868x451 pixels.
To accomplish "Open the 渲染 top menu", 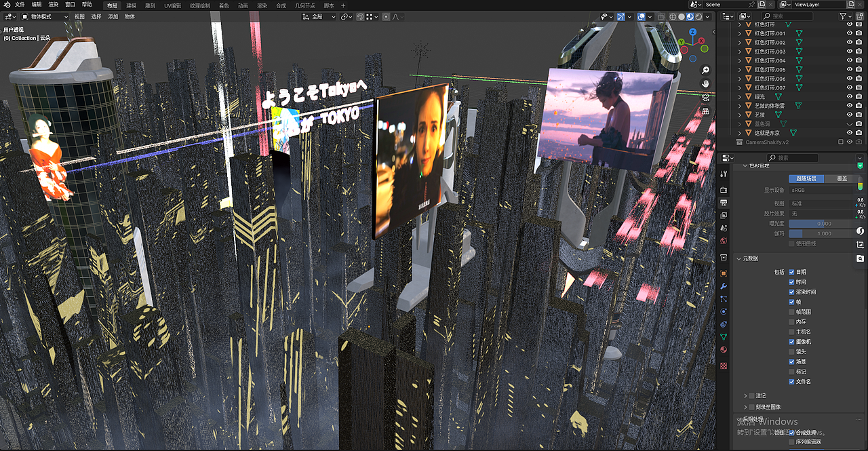I will tap(54, 5).
